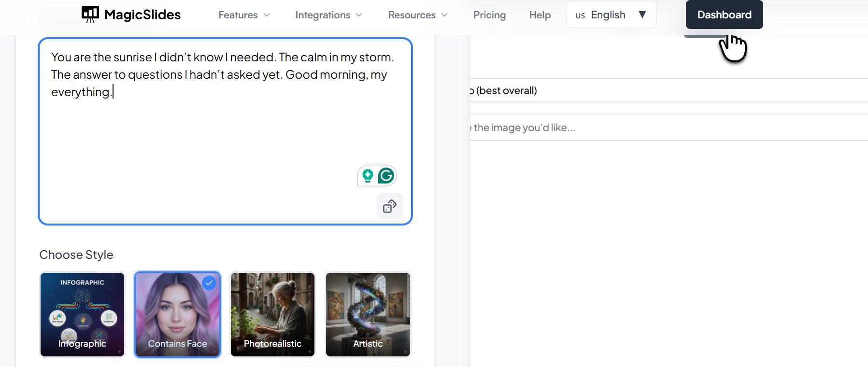Pick the Artistic style thumbnail
Screen dimensions: 868x367
pos(368,314)
